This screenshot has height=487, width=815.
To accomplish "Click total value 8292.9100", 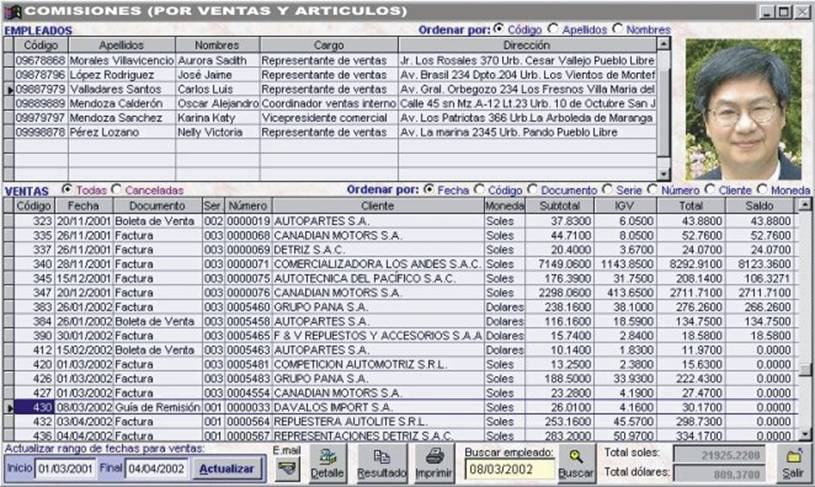I will coord(691,264).
